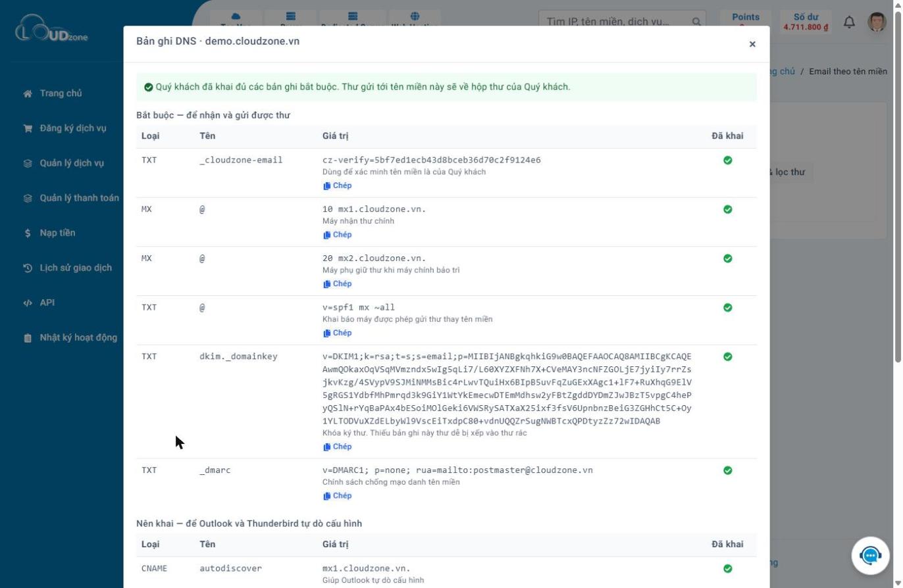Copy the _cloudzone-email TXT record value

(x=338, y=185)
